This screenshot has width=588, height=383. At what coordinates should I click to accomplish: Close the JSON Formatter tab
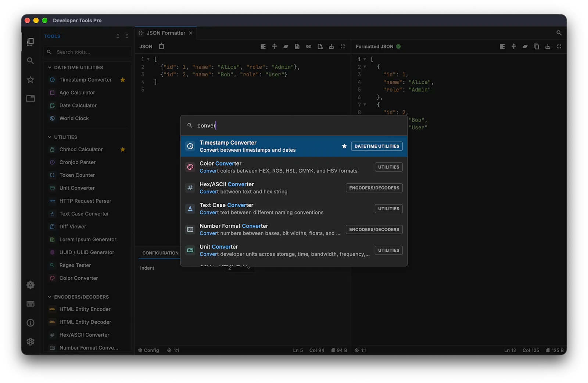(191, 33)
